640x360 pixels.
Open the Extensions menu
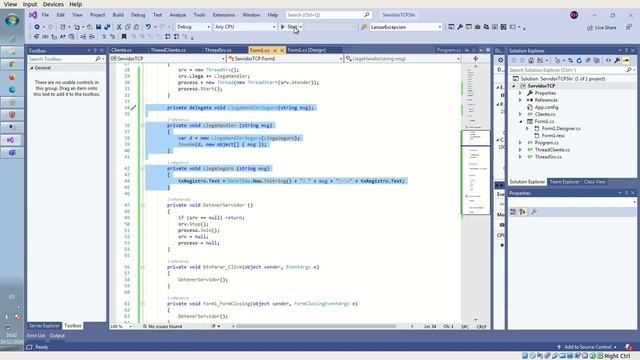pos(224,15)
